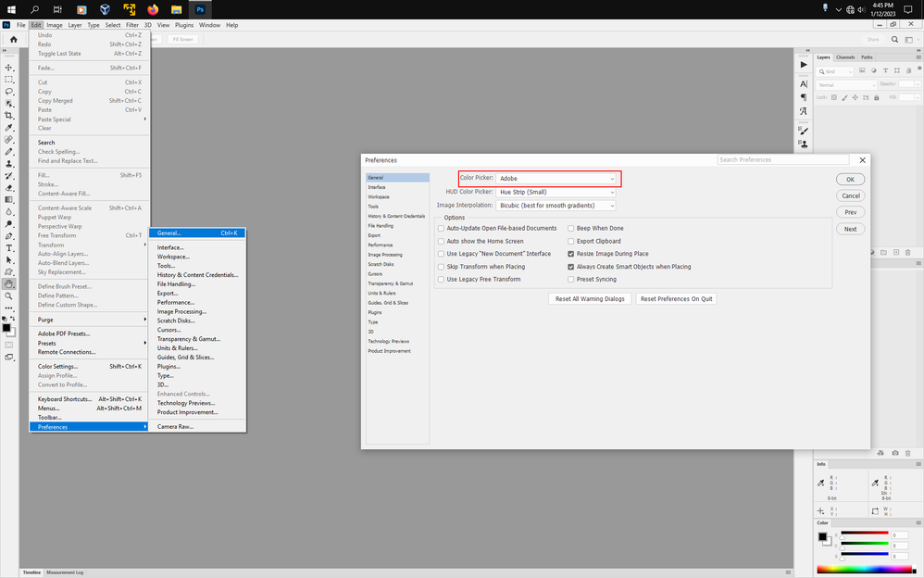This screenshot has width=924, height=578.
Task: Select the Clone Stamp tool in the toolbar
Action: [9, 163]
